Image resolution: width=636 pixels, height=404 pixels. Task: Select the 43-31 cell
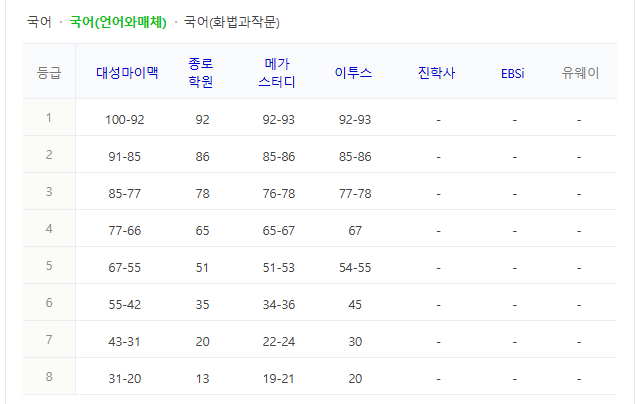tap(125, 342)
